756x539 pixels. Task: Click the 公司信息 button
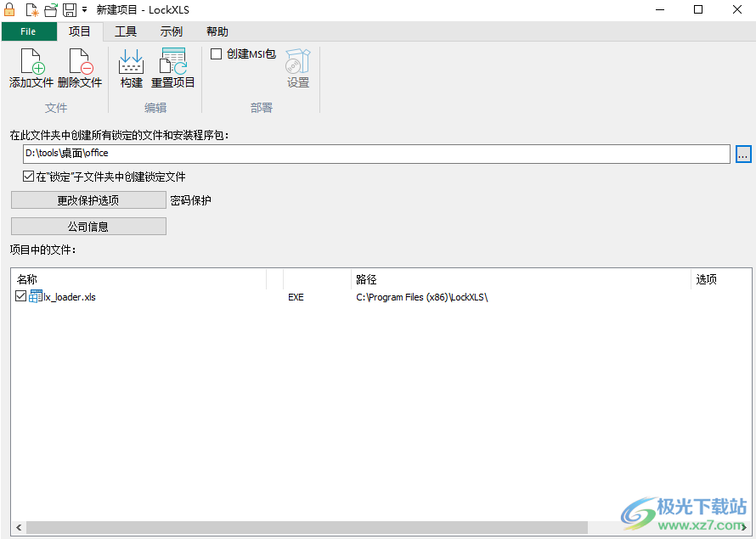click(x=88, y=227)
